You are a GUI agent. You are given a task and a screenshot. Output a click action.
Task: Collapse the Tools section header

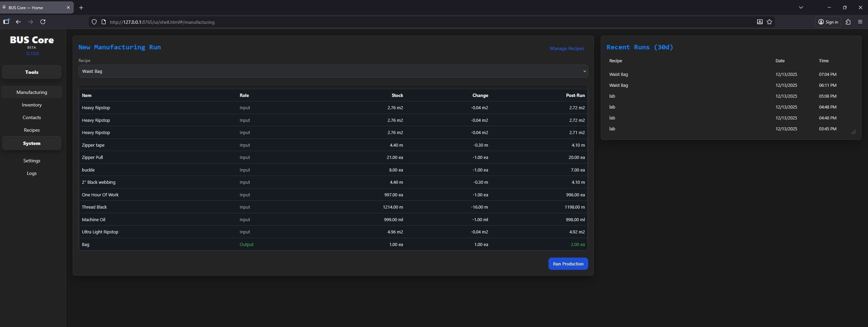click(32, 72)
